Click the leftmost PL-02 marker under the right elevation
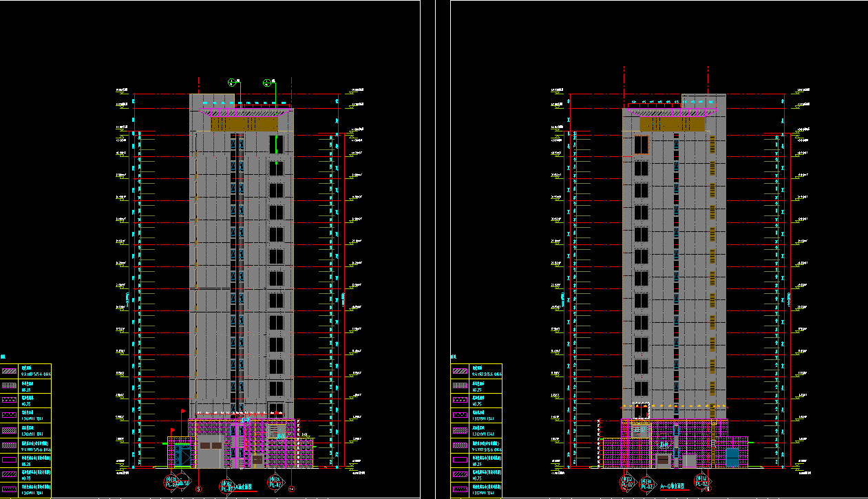The height and width of the screenshot is (499, 868). point(627,482)
